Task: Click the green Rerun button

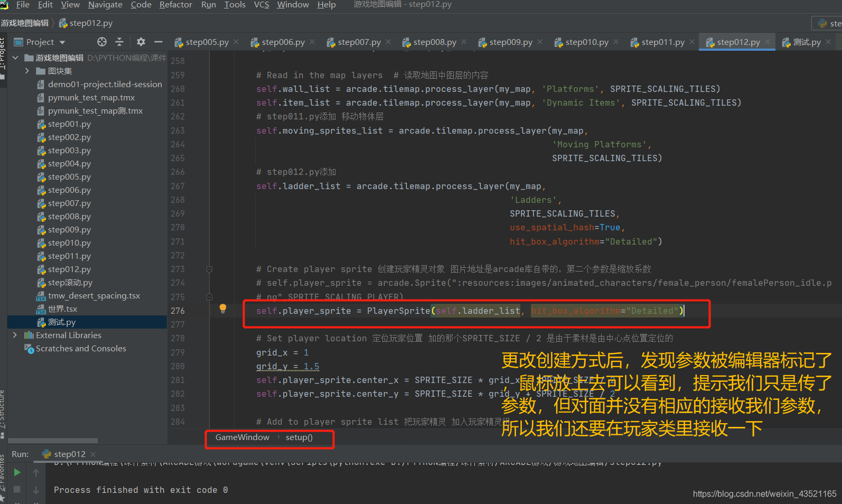Action: 17,472
